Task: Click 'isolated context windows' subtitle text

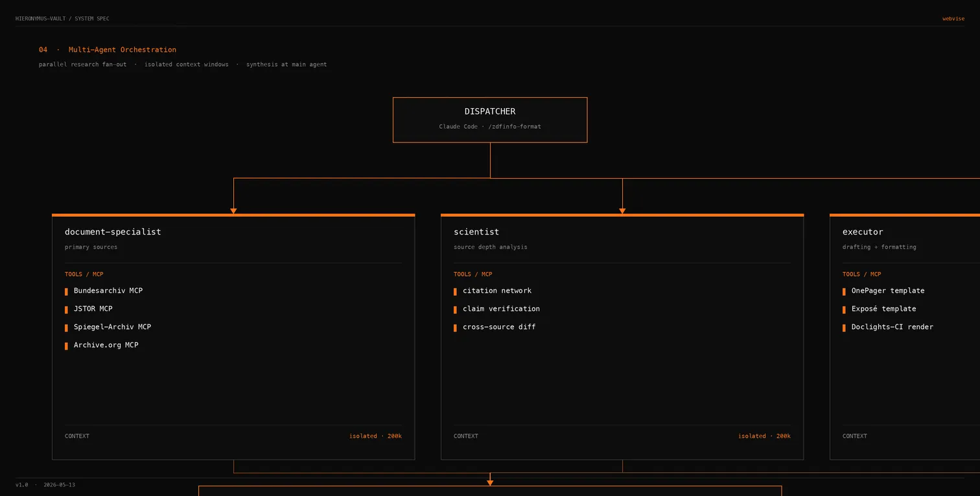Action: [x=187, y=65]
